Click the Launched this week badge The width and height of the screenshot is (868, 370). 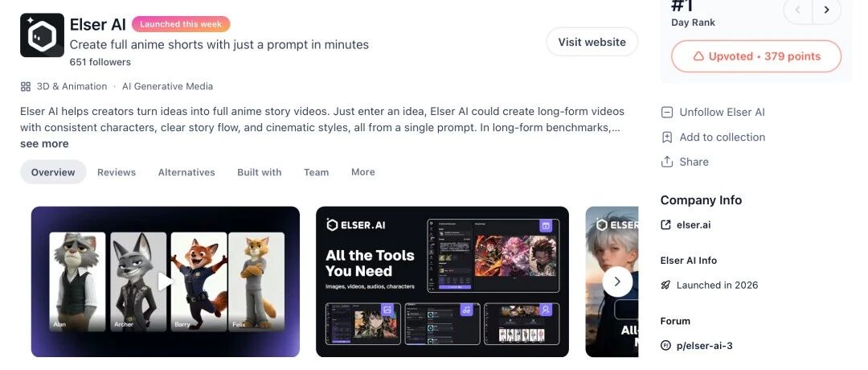[x=181, y=24]
